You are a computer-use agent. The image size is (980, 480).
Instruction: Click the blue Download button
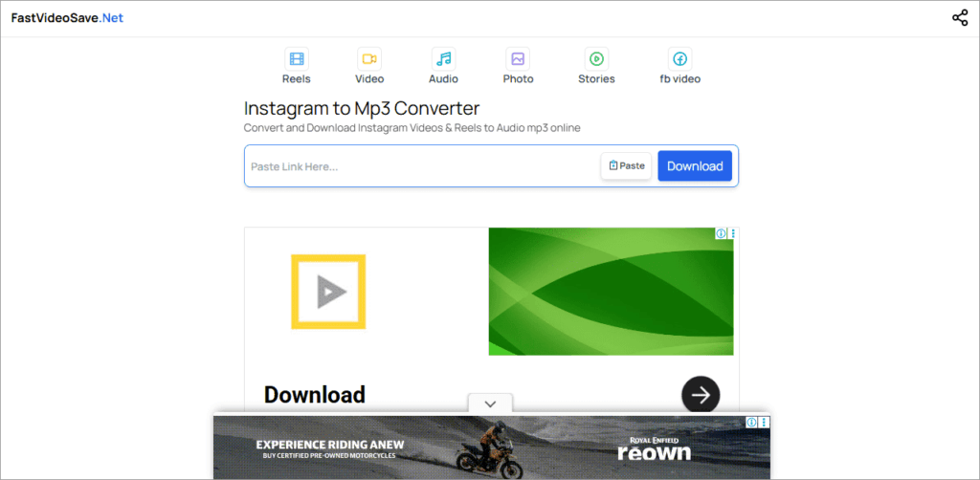(695, 166)
